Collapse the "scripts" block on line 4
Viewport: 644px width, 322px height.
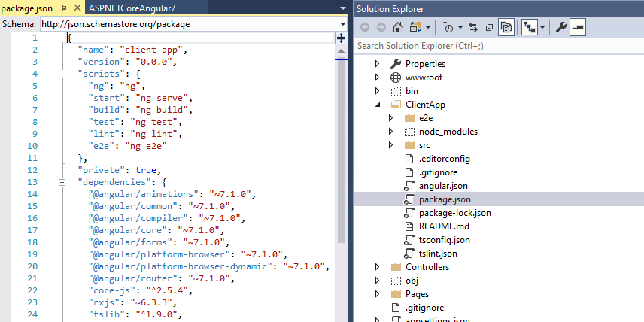tap(62, 74)
